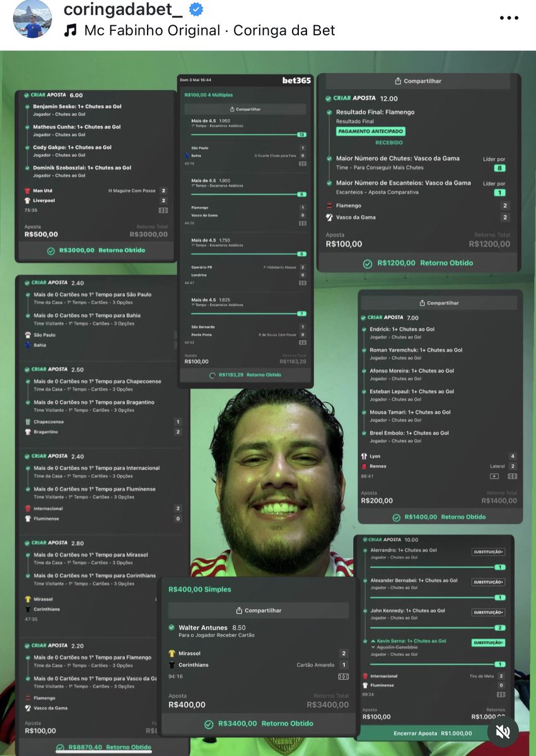Tap Encerrar Aposta R$1.000,00

click(433, 733)
